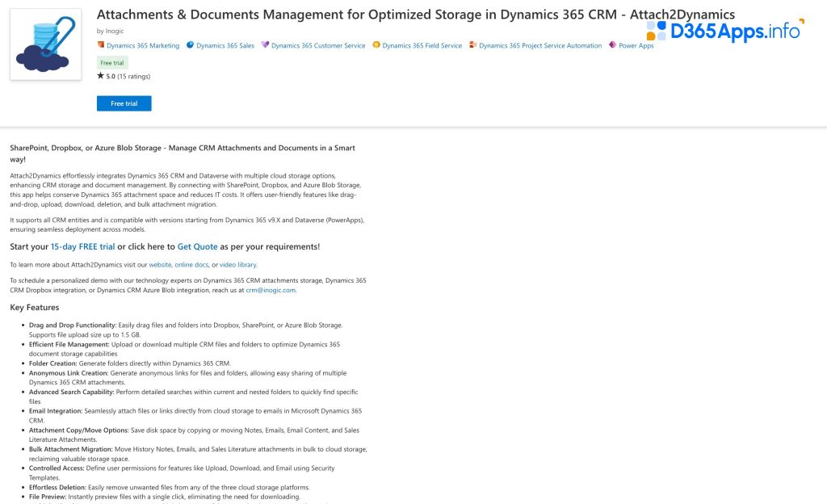Click the Dynamics 365 Field Service icon
This screenshot has width=827, height=504.
point(376,44)
